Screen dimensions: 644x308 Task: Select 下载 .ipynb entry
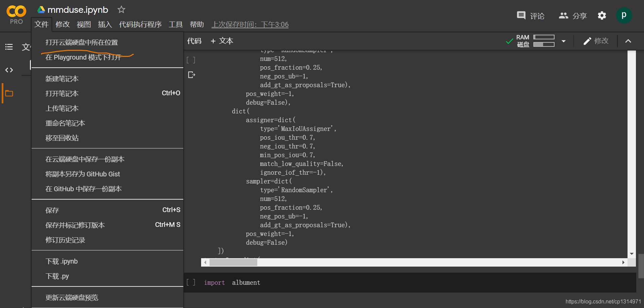pyautogui.click(x=108, y=261)
